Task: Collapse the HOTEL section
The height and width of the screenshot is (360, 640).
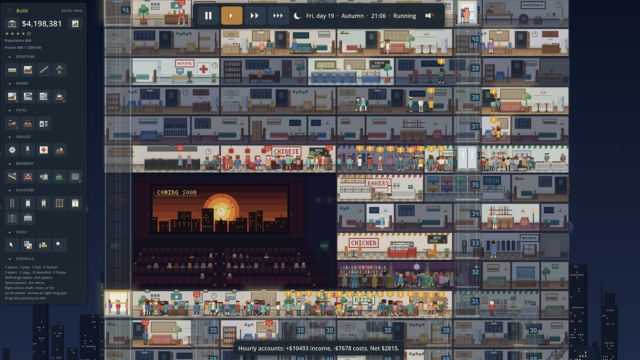Action: click(x=10, y=110)
